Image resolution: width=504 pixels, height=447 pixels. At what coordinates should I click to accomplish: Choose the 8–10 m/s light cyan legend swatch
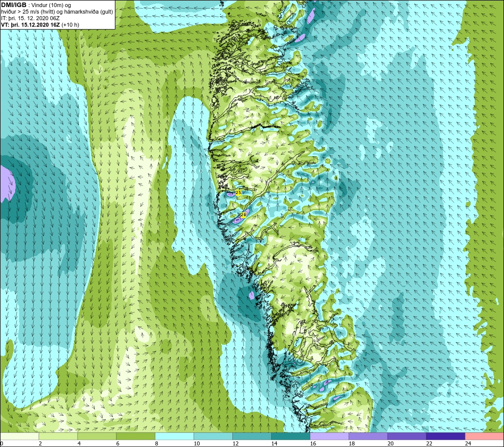(174, 436)
